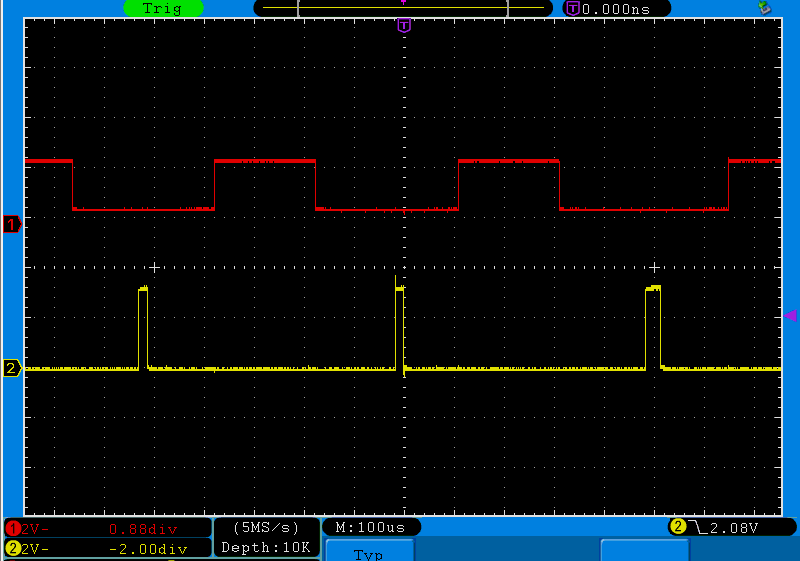Open the Typ menu tab
Screen dimensions: 800x561
point(369,552)
